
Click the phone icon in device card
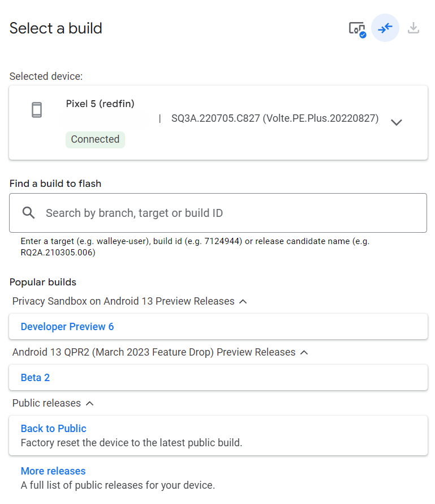[x=37, y=110]
